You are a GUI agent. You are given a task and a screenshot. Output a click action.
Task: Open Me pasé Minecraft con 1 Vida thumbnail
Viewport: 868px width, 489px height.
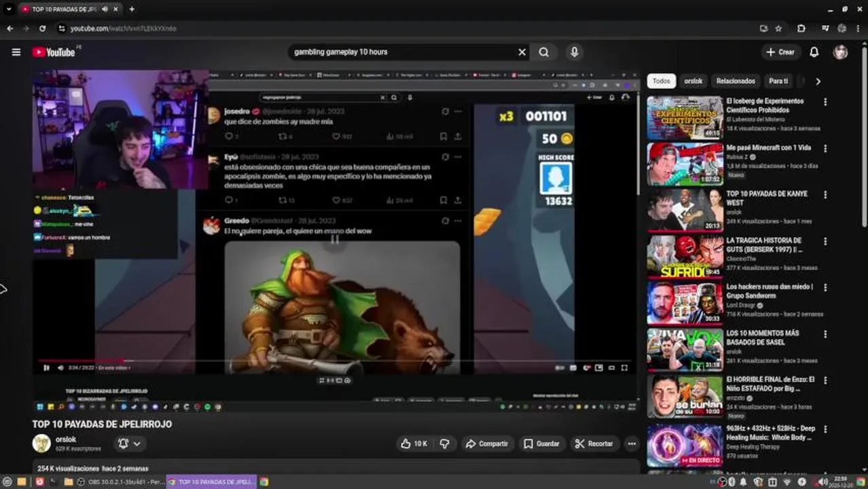click(685, 164)
